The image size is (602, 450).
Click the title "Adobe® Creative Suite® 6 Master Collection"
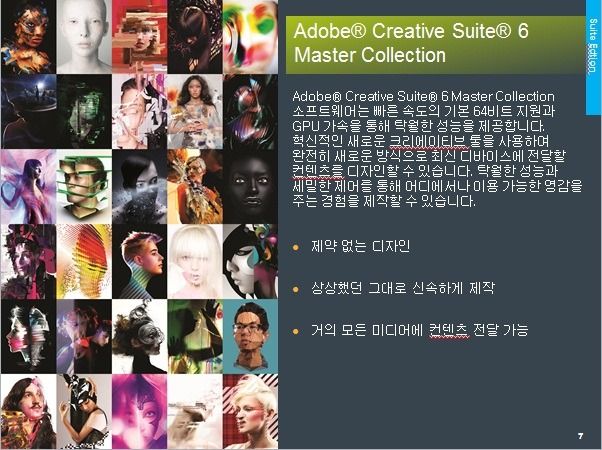point(411,43)
